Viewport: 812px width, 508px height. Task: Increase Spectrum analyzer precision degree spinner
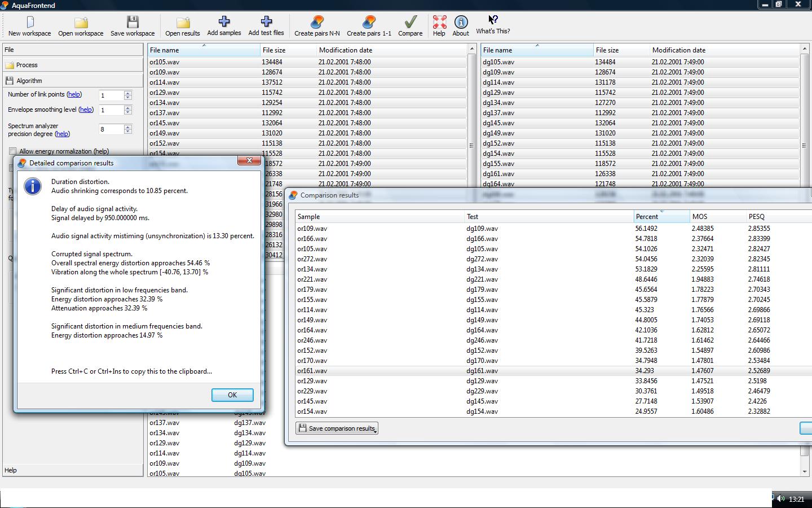pyautogui.click(x=128, y=127)
